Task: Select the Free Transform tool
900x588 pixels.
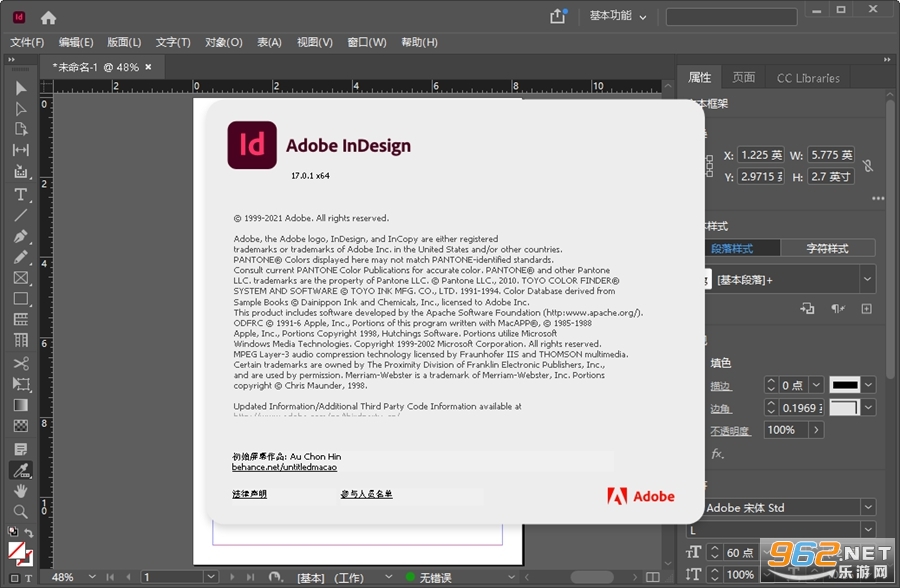Action: 21,384
